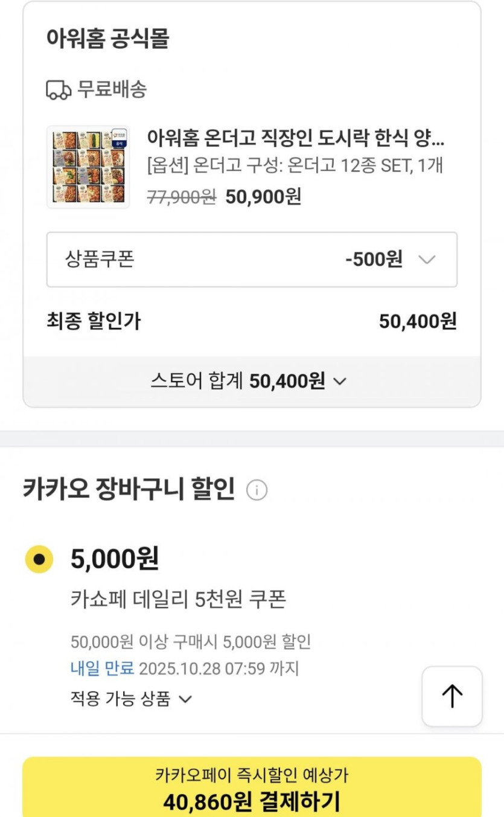Tap the 최종 할인가 50,400원 amount
The width and height of the screenshot is (504, 817).
[x=418, y=321]
